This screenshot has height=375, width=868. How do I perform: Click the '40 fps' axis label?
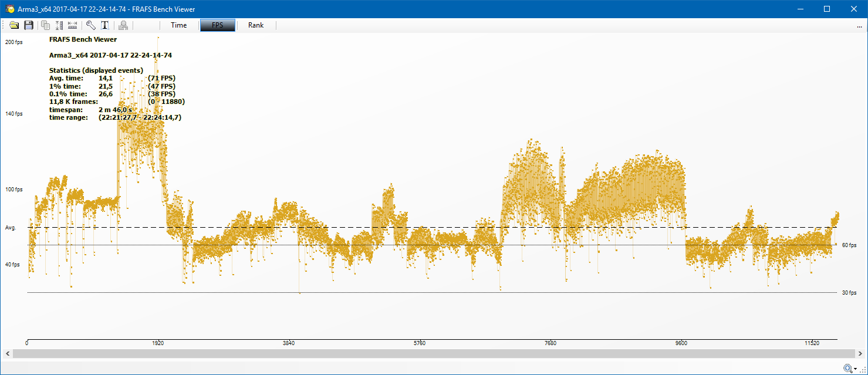tap(12, 265)
